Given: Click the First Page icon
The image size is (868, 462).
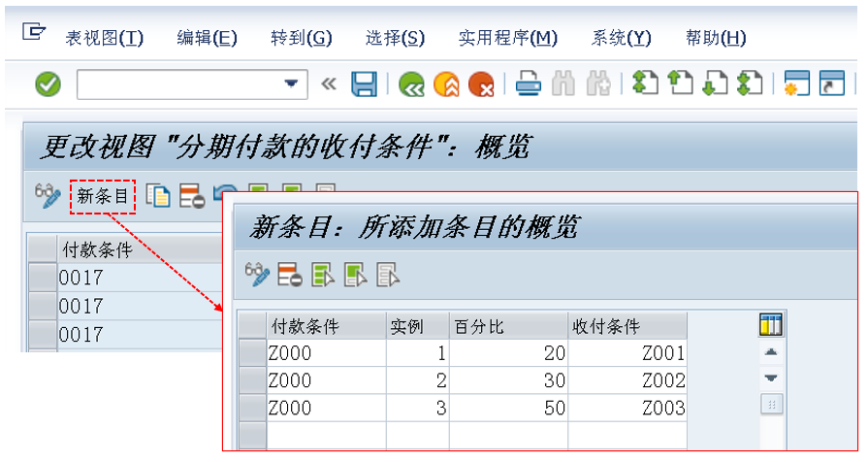Looking at the screenshot, I should click(x=646, y=83).
